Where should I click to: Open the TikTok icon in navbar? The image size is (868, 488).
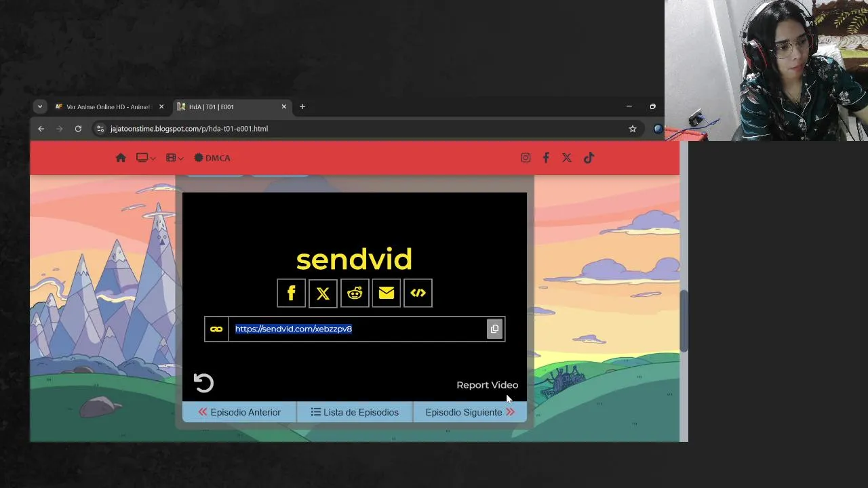click(x=589, y=158)
